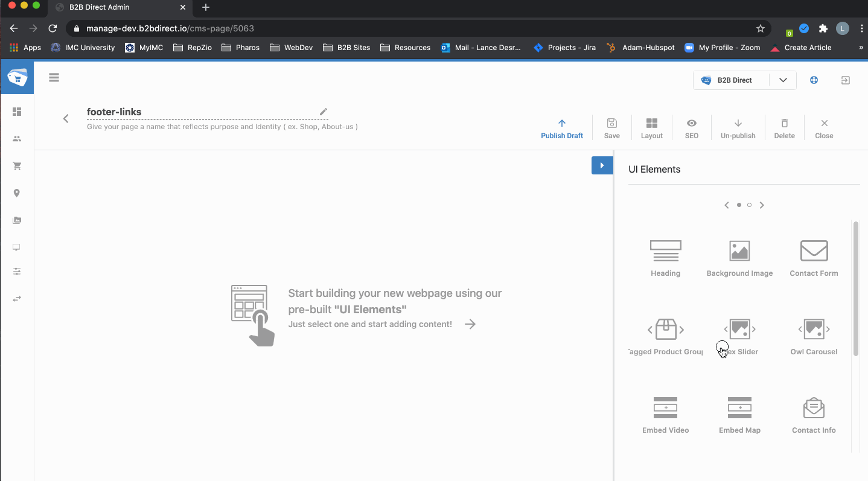Add a Background Image element
Image resolution: width=868 pixels, height=481 pixels.
click(739, 258)
